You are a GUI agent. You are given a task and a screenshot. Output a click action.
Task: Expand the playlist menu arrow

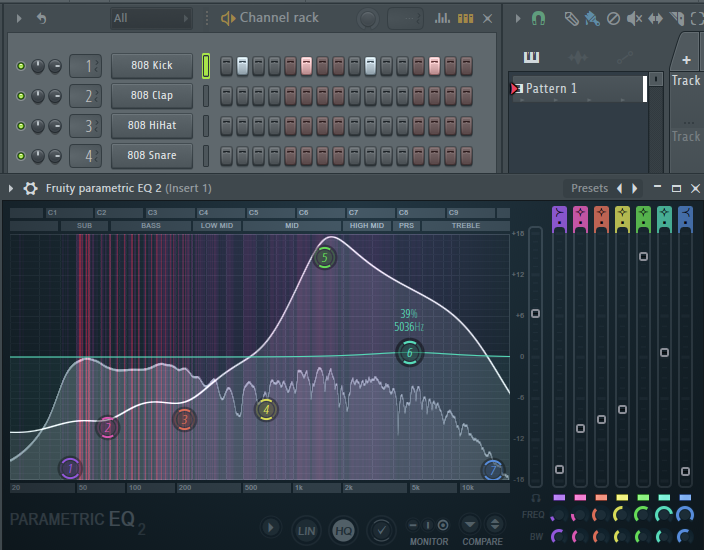[x=518, y=18]
